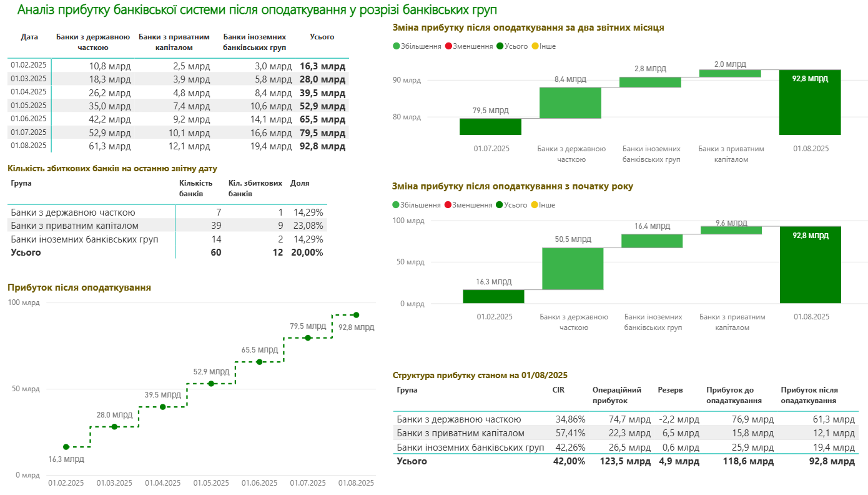Sort by Кількість банків column header
This screenshot has height=495, width=868.
pyautogui.click(x=195, y=188)
